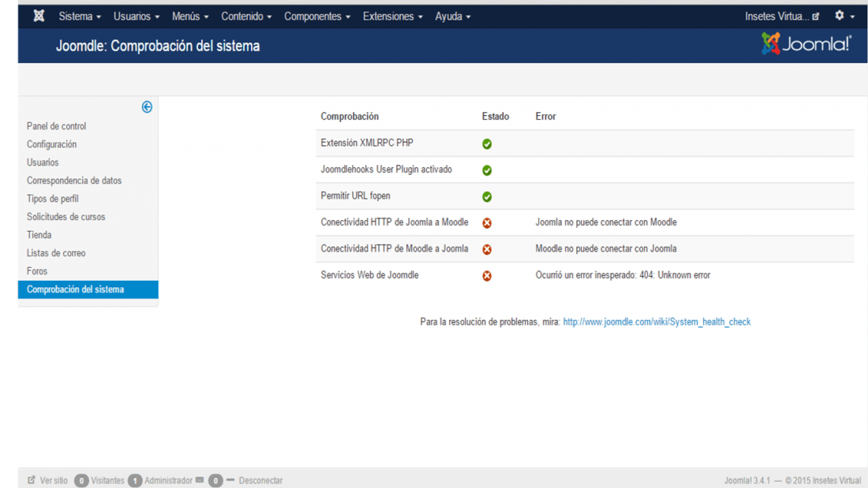This screenshot has width=868, height=488.
Task: Select Comprobación del sistema sidebar item
Action: [x=88, y=289]
